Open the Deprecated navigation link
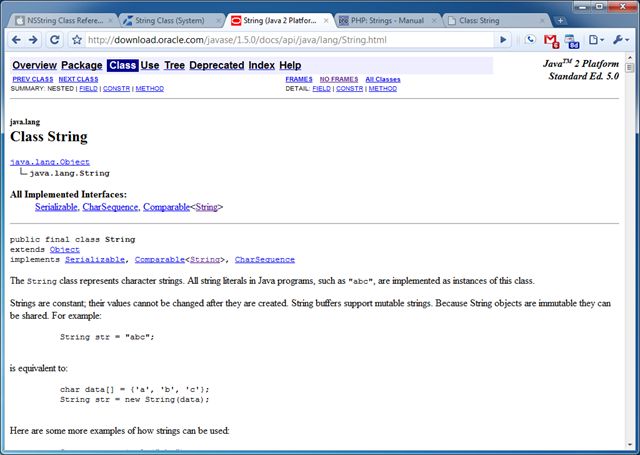 tap(217, 65)
